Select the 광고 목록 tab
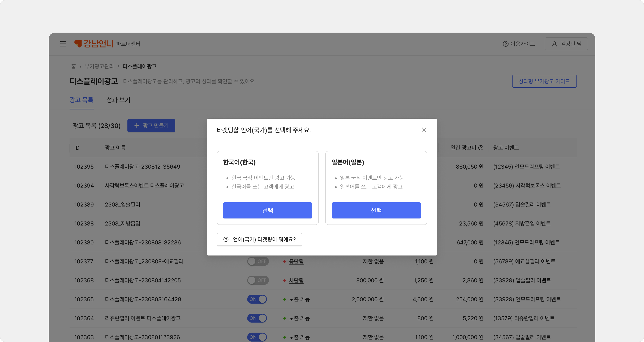This screenshot has width=644, height=342. tap(81, 100)
